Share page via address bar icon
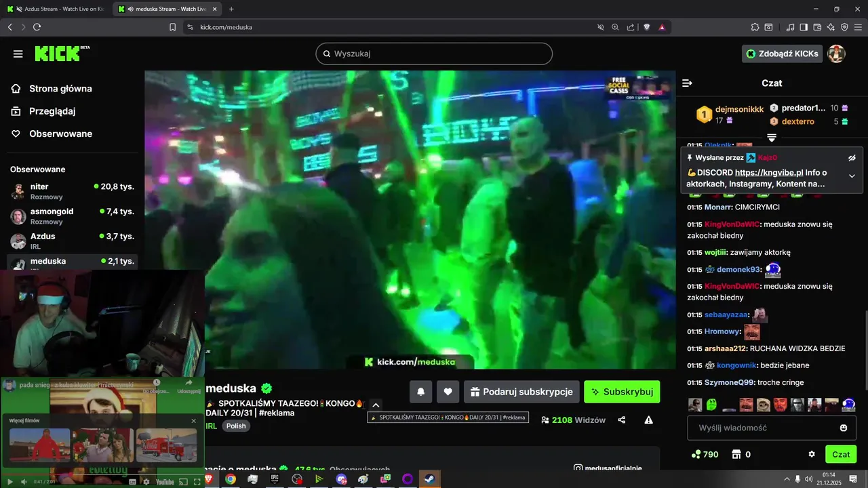The image size is (868, 488). click(631, 27)
